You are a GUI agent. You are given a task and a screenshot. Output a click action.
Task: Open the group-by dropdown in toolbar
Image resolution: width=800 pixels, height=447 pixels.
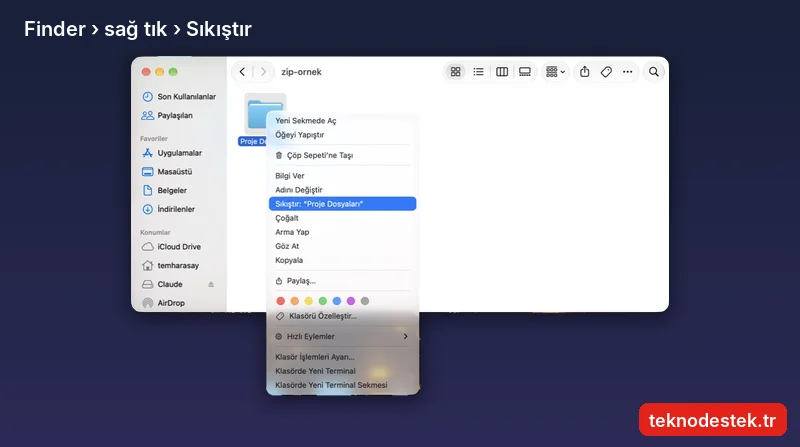555,72
